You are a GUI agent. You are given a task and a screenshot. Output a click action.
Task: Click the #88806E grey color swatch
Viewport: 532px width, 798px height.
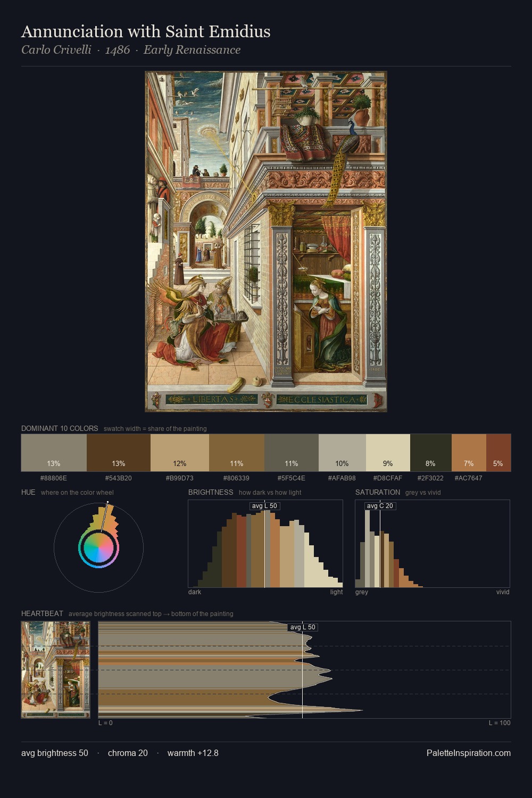(x=54, y=453)
